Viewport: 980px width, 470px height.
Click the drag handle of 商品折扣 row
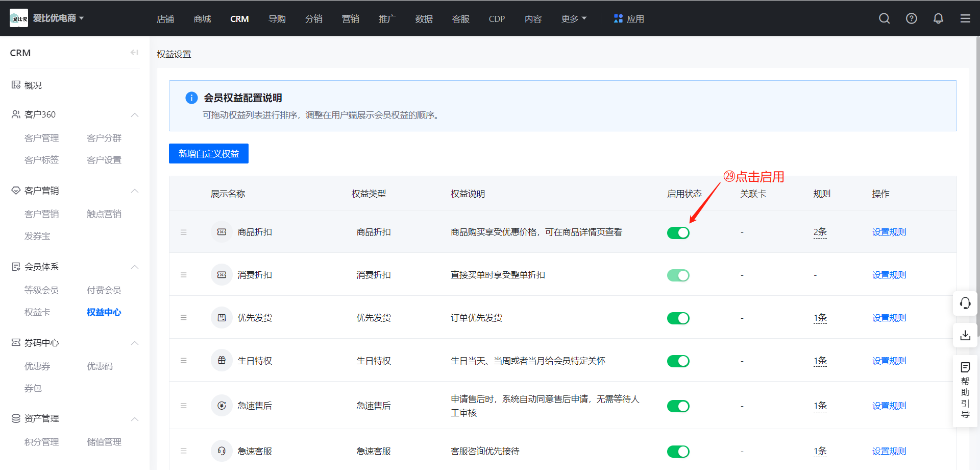pyautogui.click(x=184, y=232)
